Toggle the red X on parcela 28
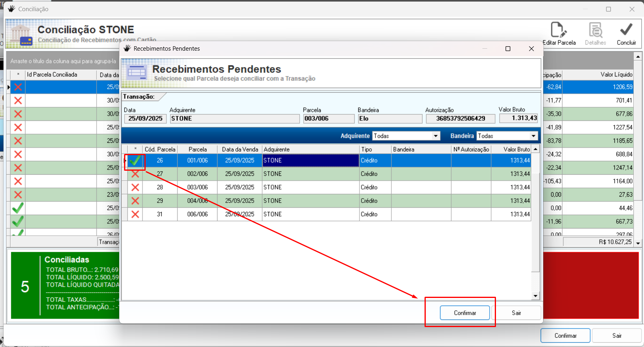The height and width of the screenshot is (347, 644). [135, 187]
